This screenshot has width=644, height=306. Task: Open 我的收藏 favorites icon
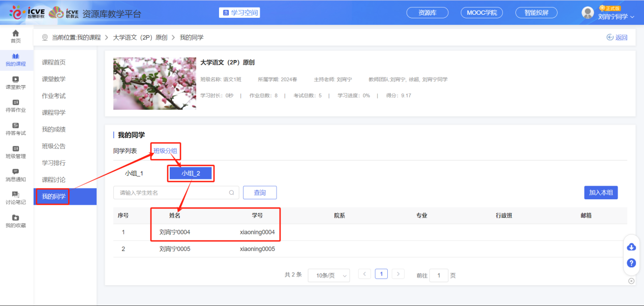pyautogui.click(x=16, y=218)
